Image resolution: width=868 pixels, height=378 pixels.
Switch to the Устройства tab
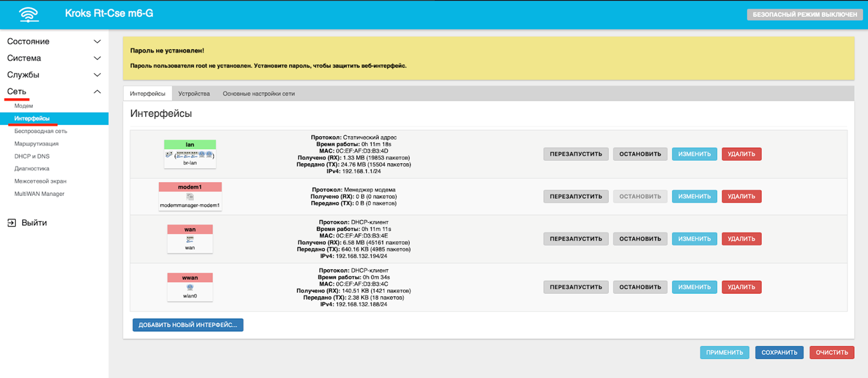[194, 94]
